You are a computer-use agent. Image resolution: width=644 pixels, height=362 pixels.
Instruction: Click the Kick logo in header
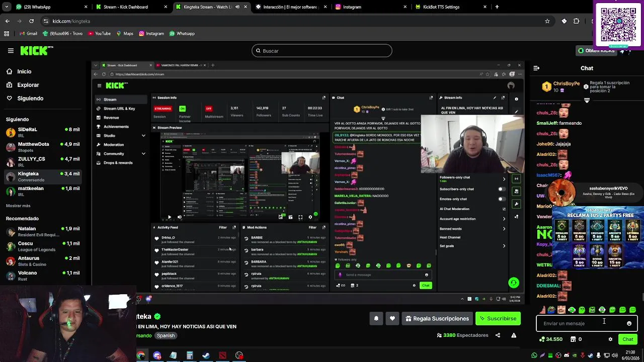[x=37, y=50]
